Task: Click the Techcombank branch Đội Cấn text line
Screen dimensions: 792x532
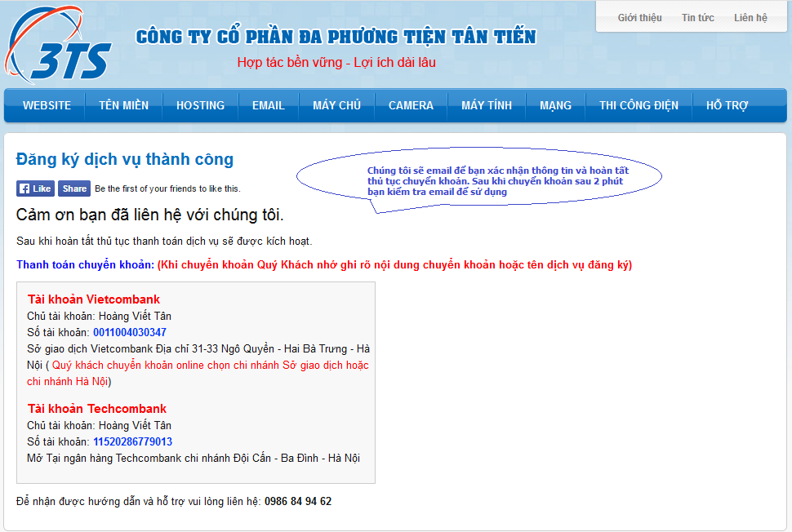Action: tap(194, 459)
